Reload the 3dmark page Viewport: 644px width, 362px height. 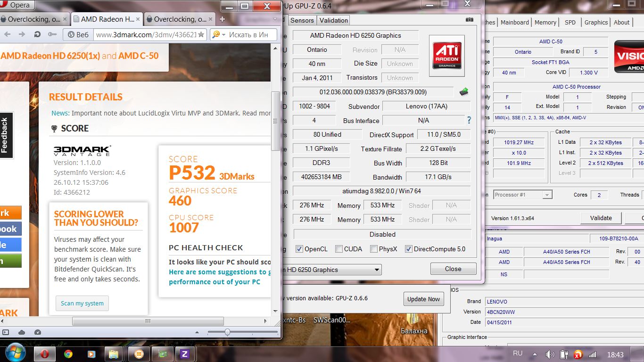[x=37, y=34]
